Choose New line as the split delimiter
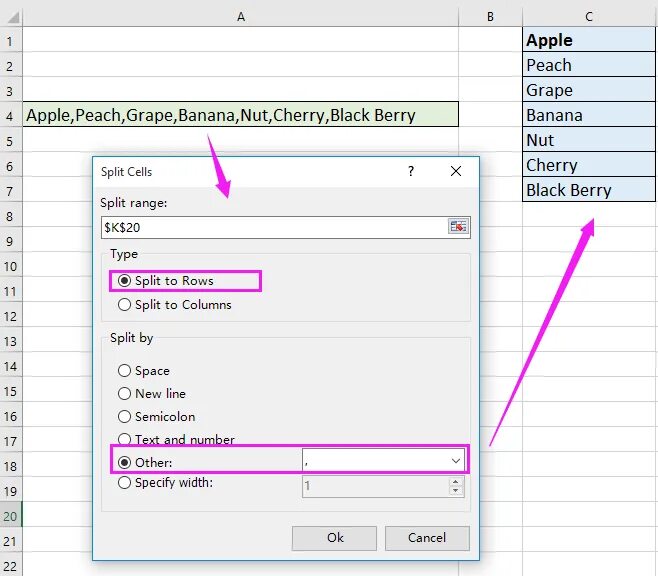The height and width of the screenshot is (576, 658). coord(152,394)
